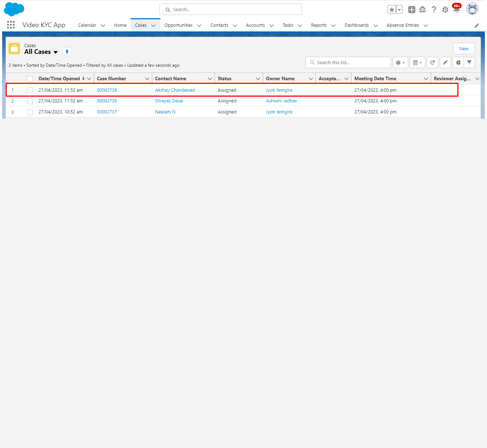Open owner Ashwini Jadhav
Image resolution: width=487 pixels, height=448 pixels.
[x=281, y=101]
